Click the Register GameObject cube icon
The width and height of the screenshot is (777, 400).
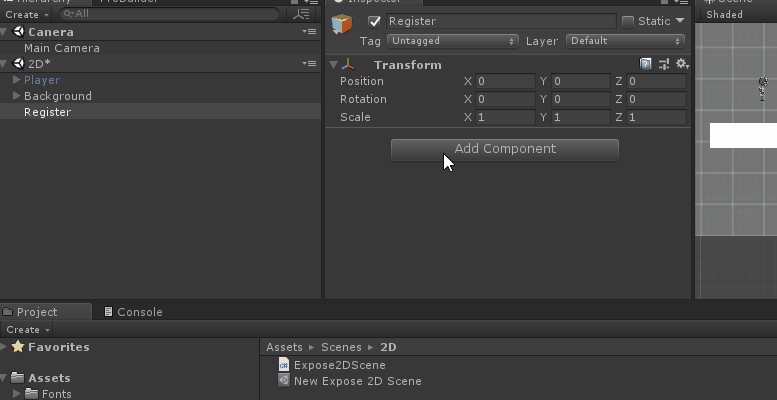341,24
